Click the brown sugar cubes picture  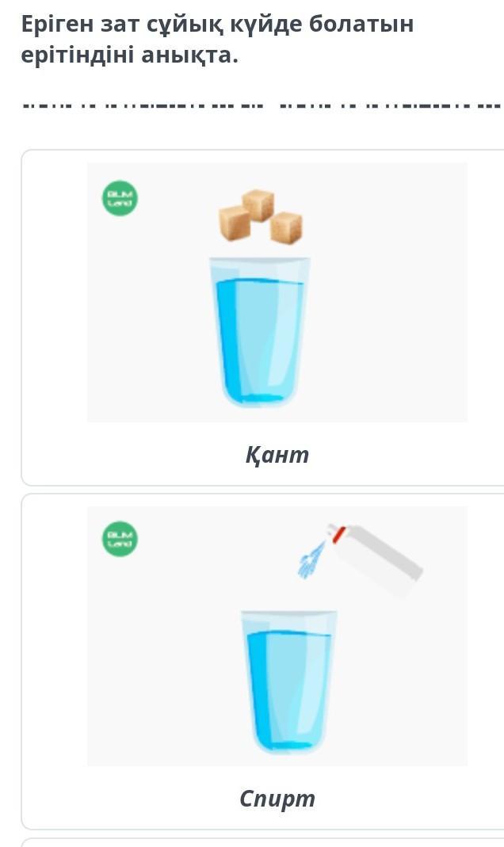pos(260,216)
